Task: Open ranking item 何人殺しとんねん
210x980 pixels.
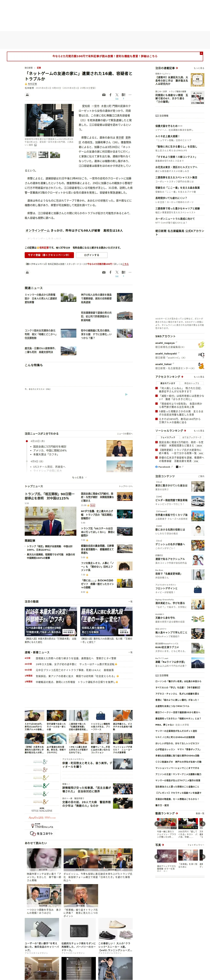Action: pos(181,390)
